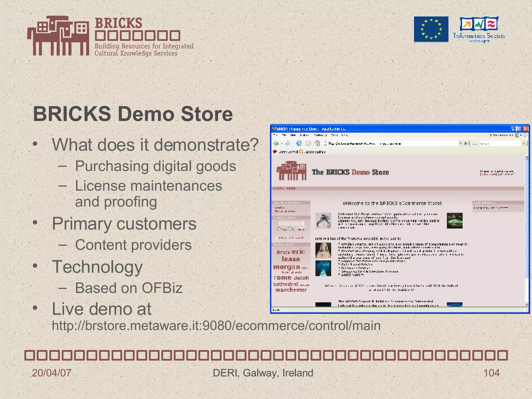
Task: Click the European Union flag logo
Action: coord(431,29)
